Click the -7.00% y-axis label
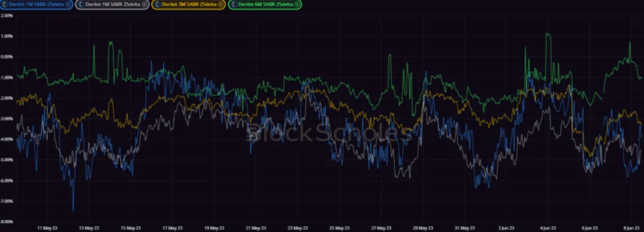This screenshot has height=232, width=644. 8,201
